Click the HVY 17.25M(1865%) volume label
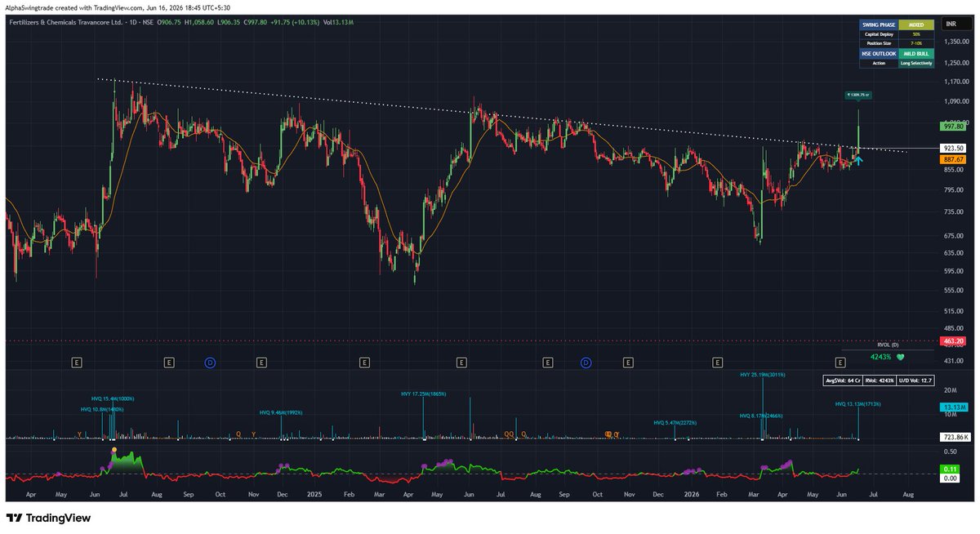This screenshot has height=534, width=980. (x=423, y=394)
